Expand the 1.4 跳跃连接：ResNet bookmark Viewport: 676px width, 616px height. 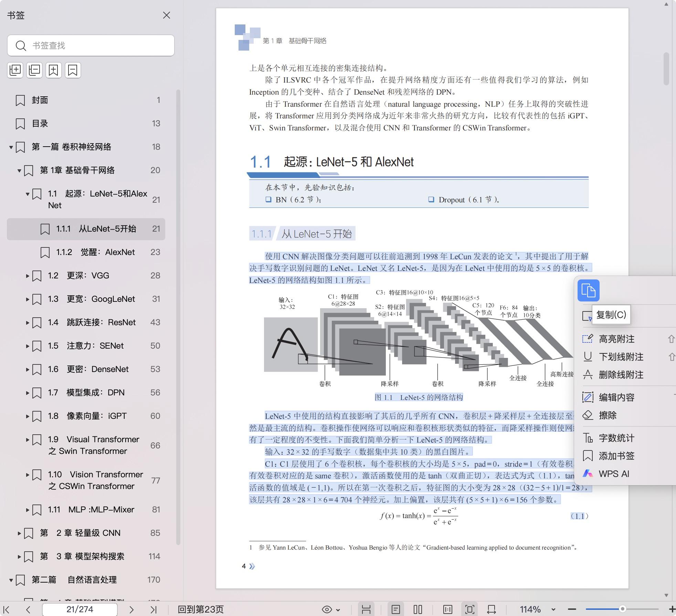(28, 323)
